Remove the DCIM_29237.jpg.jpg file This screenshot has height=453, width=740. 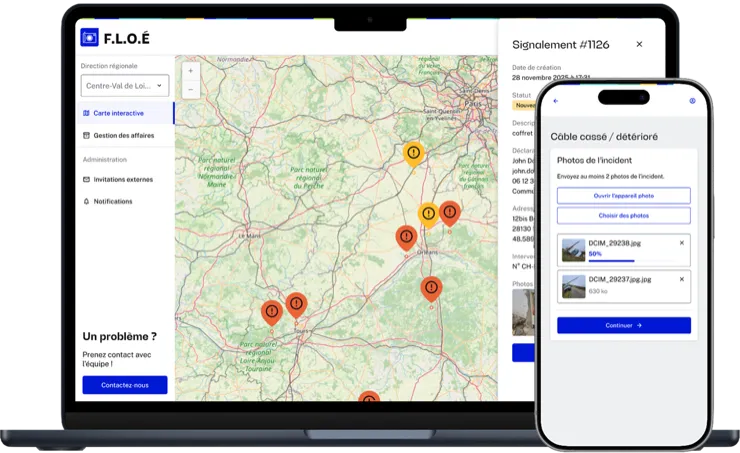681,279
